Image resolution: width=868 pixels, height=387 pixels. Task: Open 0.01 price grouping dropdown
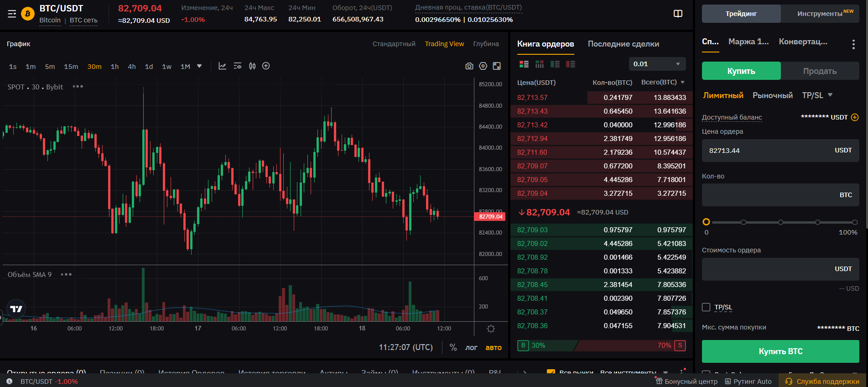(x=657, y=64)
